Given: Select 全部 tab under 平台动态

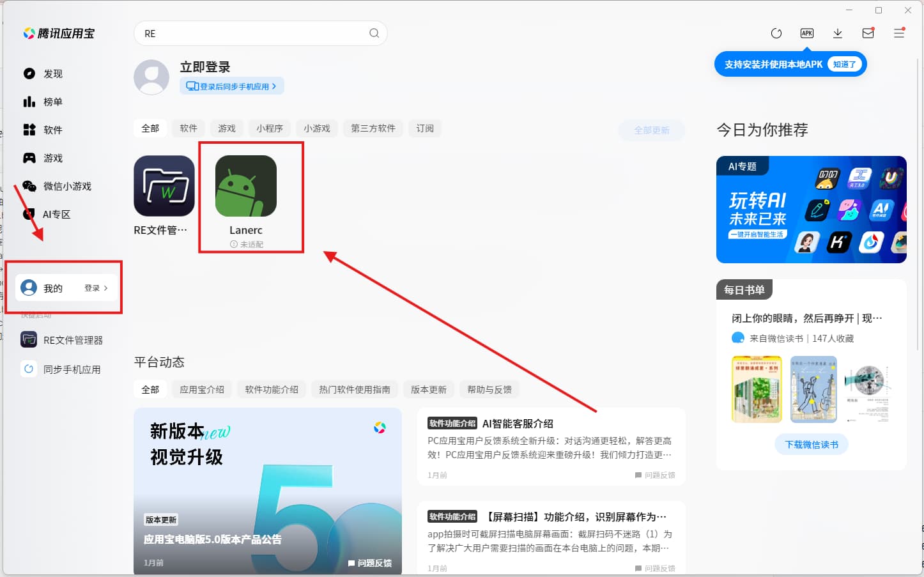Looking at the screenshot, I should (150, 390).
